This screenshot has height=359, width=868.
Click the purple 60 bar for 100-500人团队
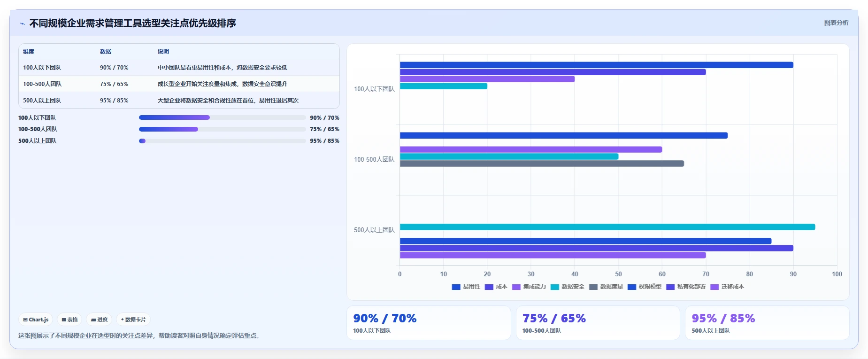click(x=531, y=149)
